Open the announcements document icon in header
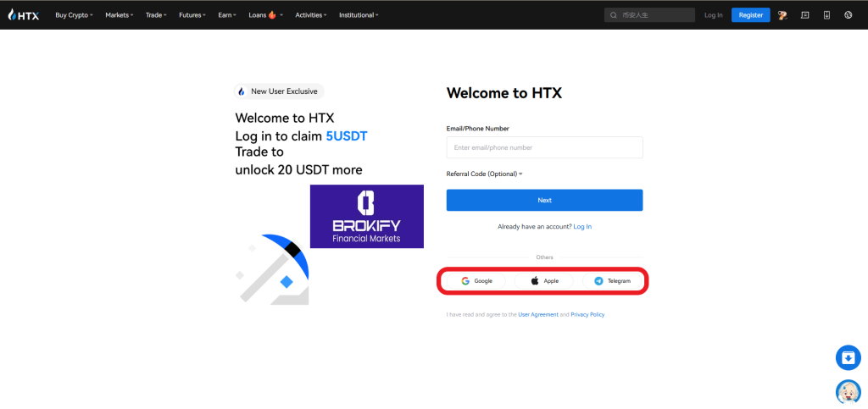Image resolution: width=868 pixels, height=409 pixels. (804, 15)
